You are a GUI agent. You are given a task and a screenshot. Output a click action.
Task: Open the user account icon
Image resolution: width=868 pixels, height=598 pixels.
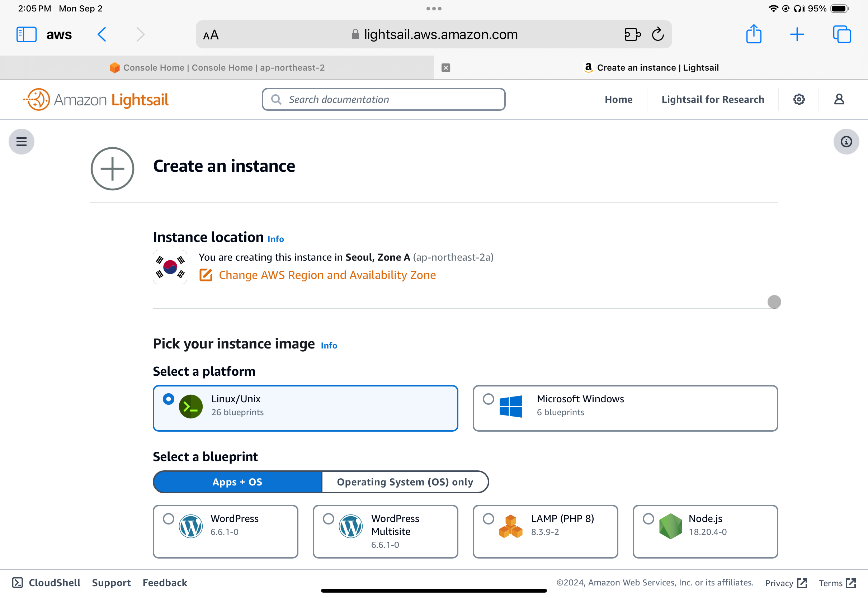click(839, 99)
